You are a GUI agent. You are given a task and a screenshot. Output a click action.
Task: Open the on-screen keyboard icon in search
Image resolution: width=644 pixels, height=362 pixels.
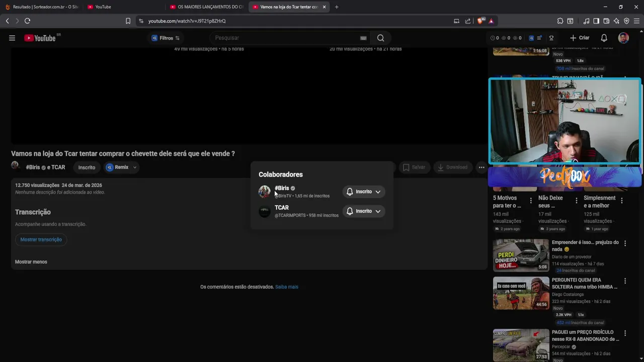[363, 38]
